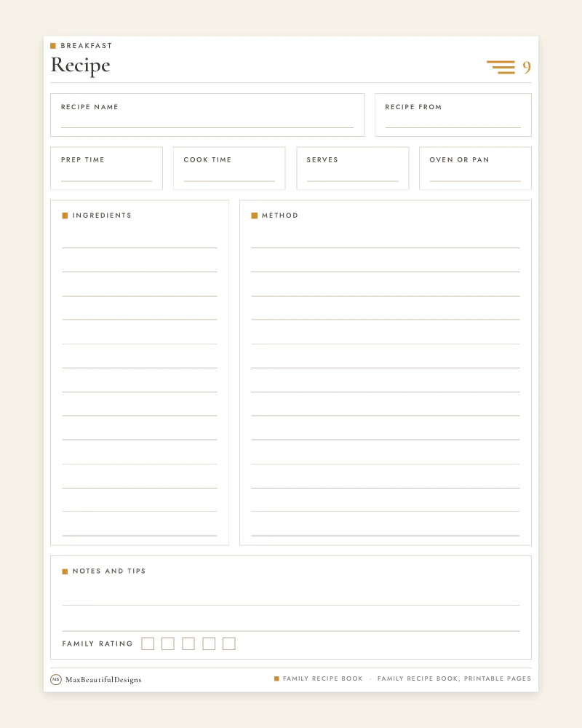The height and width of the screenshot is (728, 582).
Task: Click the orange square beside Method
Action: (255, 215)
